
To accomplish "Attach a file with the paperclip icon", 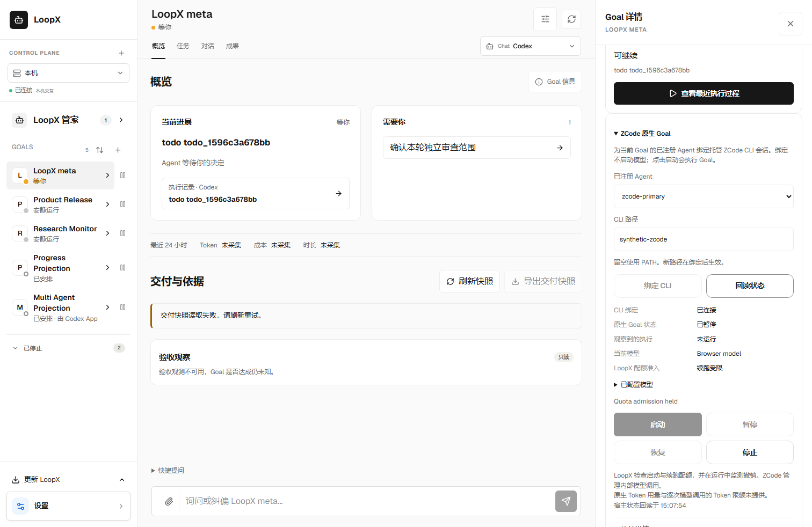I will (x=169, y=501).
